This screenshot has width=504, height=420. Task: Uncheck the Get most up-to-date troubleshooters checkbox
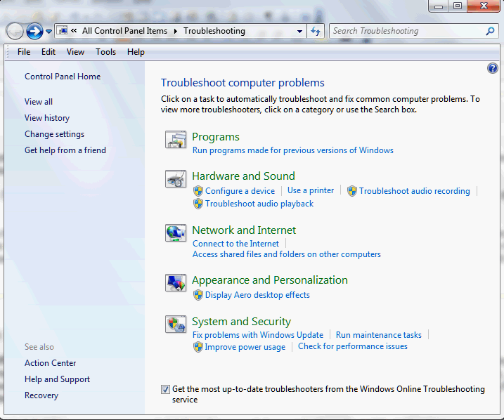pyautogui.click(x=165, y=390)
